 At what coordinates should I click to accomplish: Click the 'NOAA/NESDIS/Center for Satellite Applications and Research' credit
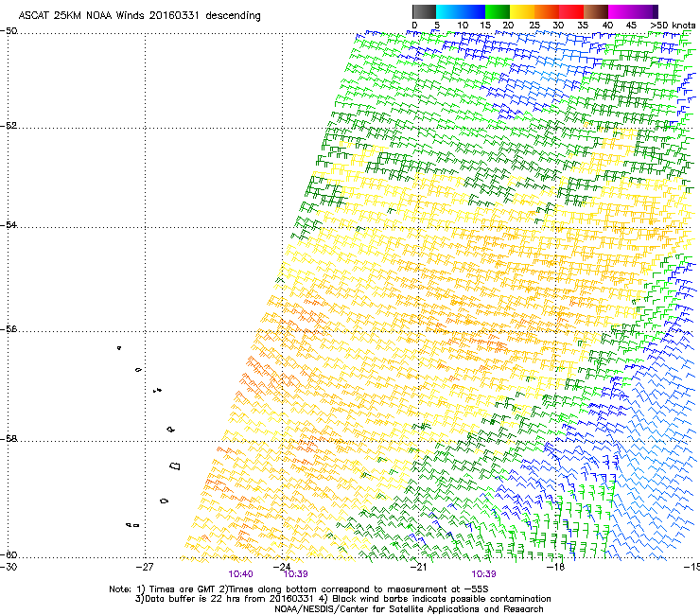[x=409, y=609]
